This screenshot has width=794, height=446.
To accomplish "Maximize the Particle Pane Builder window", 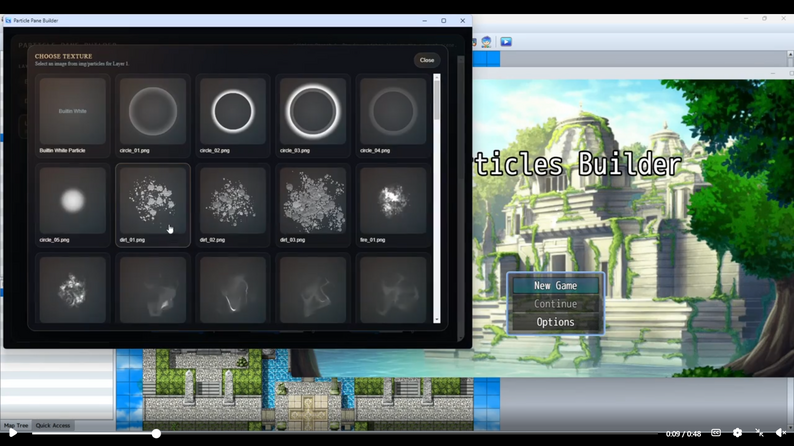I will tap(444, 21).
